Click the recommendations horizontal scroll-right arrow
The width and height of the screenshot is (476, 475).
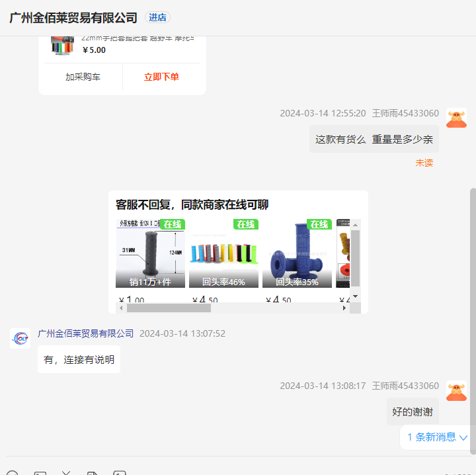point(344,308)
